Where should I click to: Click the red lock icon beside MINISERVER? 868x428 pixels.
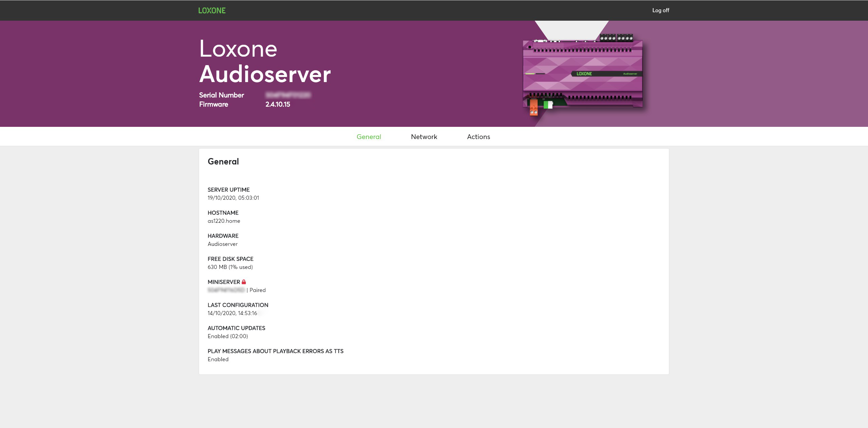click(x=244, y=282)
